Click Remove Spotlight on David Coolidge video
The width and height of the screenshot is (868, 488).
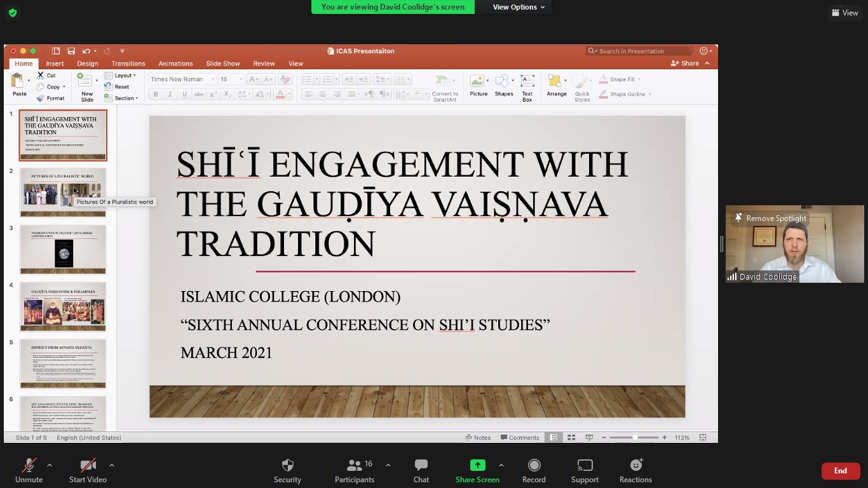[x=770, y=218]
